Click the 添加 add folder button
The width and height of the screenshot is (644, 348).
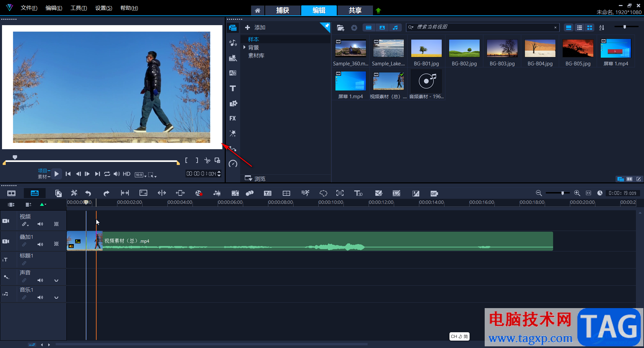(255, 27)
